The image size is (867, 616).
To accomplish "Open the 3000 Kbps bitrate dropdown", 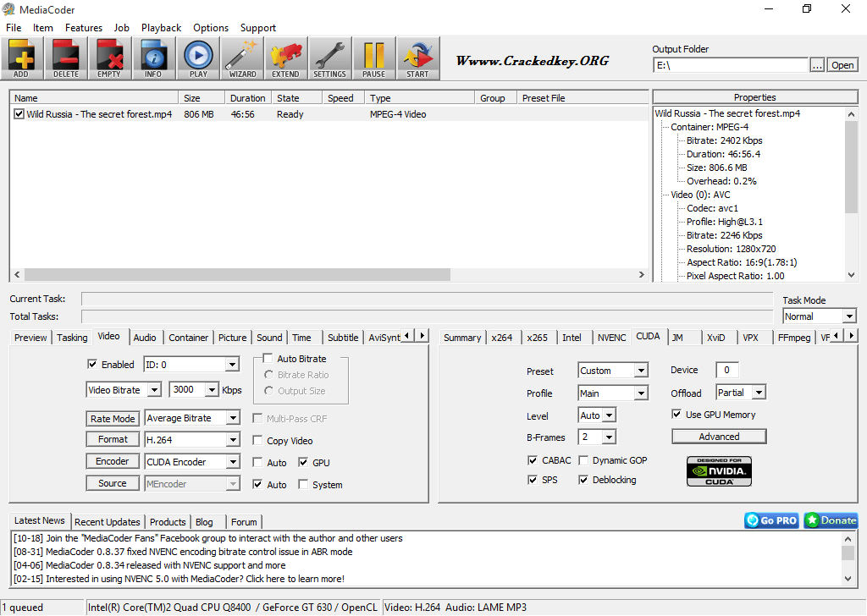I will click(x=213, y=390).
